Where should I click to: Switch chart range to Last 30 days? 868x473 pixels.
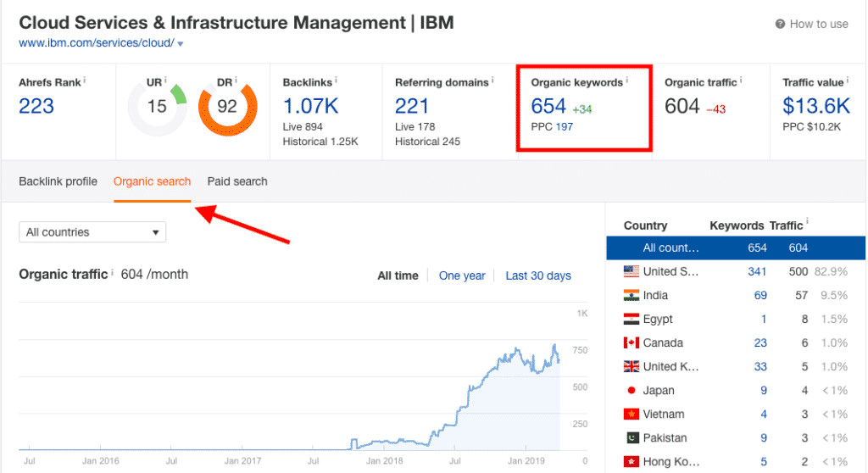[x=538, y=275]
